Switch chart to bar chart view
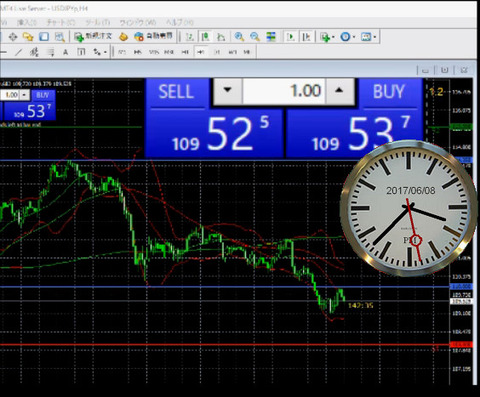480x397 pixels. coord(190,36)
